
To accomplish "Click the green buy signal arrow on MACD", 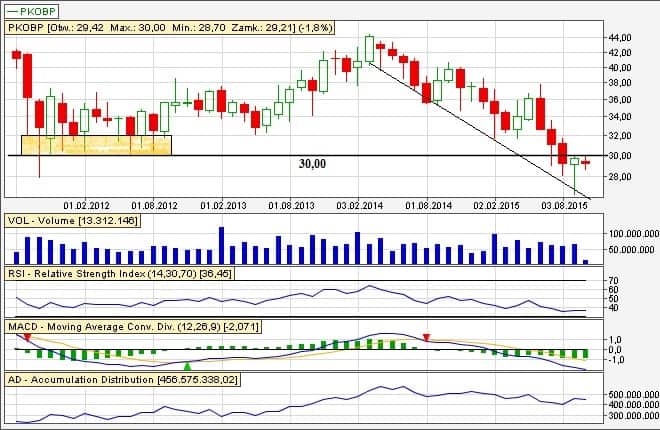I will (187, 367).
